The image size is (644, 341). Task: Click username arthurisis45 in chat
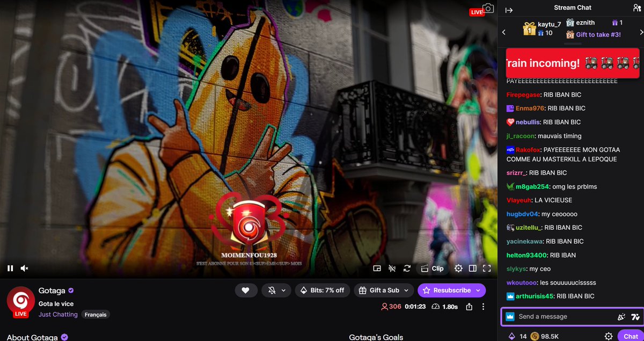click(x=535, y=296)
